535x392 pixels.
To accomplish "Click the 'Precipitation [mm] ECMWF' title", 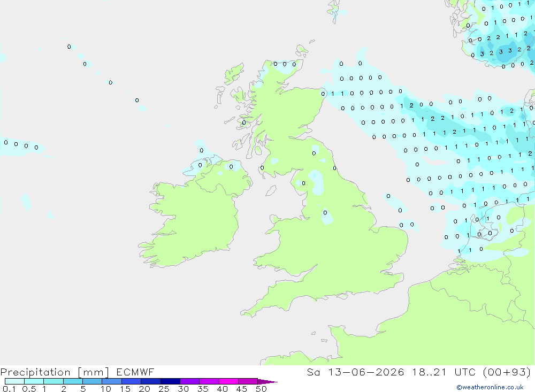I will pos(77,372).
